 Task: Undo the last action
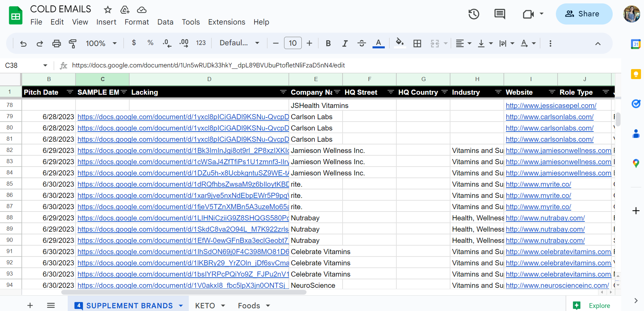23,43
